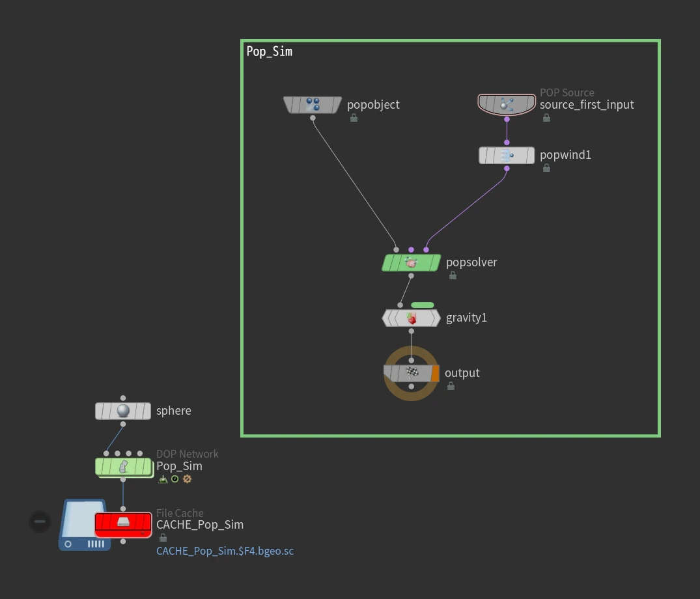Toggle the orange output flag on output node
The image size is (700, 599).
point(435,373)
